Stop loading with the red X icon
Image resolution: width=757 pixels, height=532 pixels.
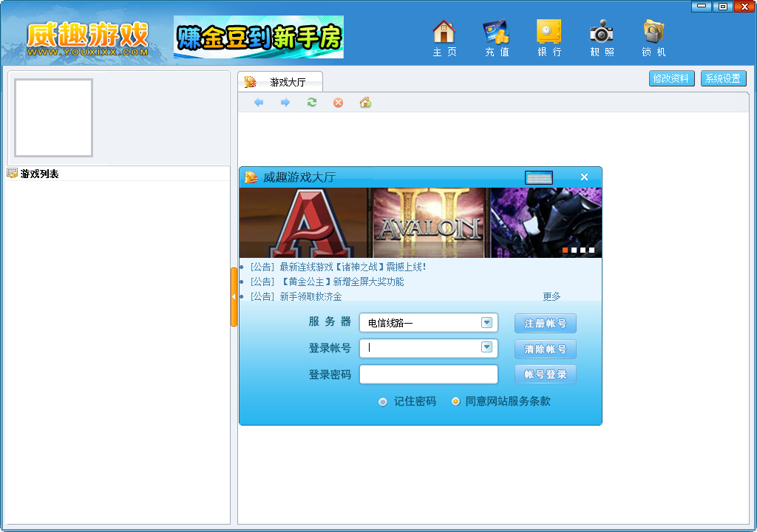(338, 103)
